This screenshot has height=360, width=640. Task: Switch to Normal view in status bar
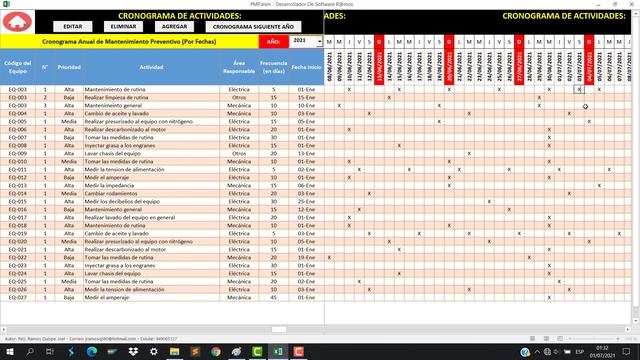pos(533,338)
